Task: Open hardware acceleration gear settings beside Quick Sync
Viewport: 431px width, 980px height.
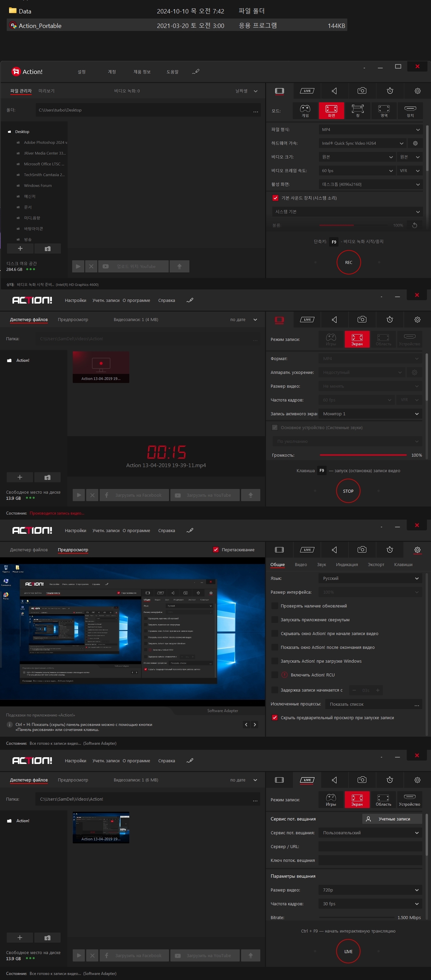Action: click(416, 143)
